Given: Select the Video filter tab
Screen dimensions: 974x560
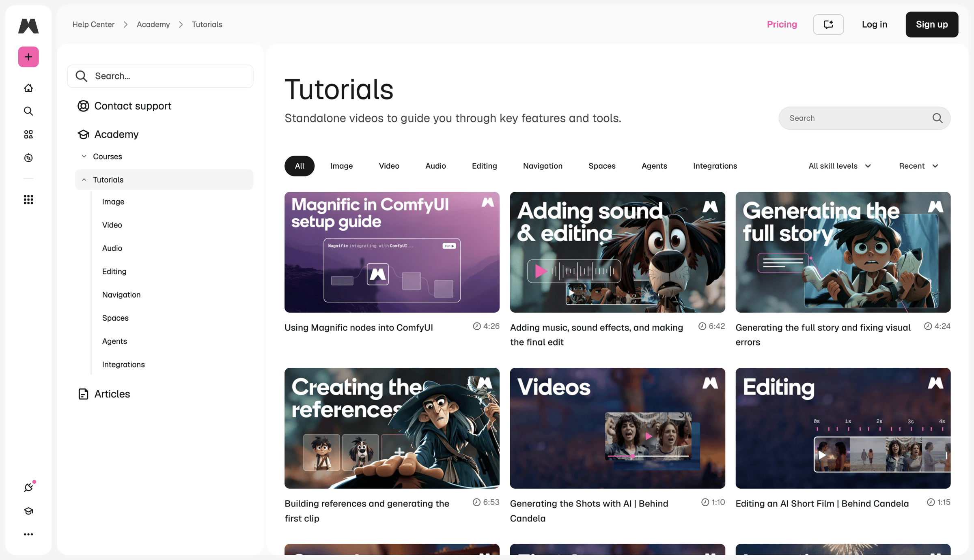Looking at the screenshot, I should coord(389,166).
